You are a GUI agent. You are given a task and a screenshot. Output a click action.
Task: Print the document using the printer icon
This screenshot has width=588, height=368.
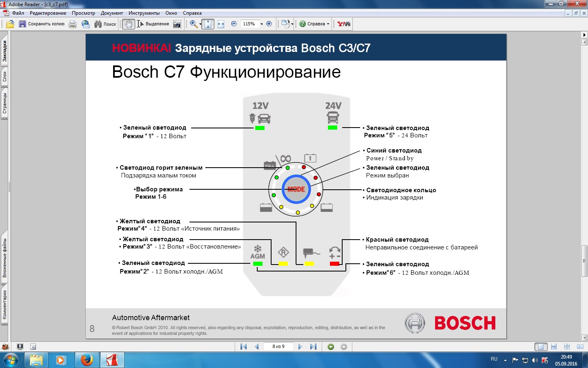point(73,24)
